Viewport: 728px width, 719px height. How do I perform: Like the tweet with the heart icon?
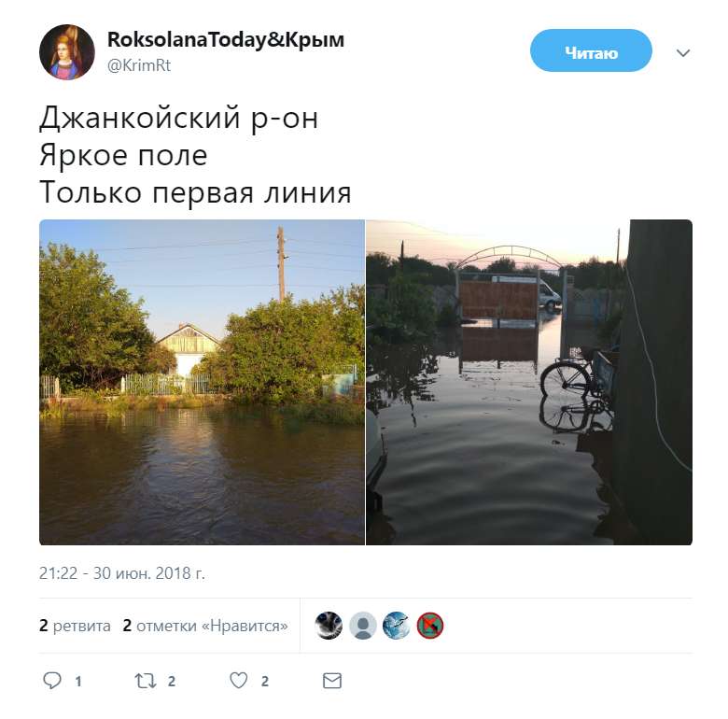coord(239,681)
